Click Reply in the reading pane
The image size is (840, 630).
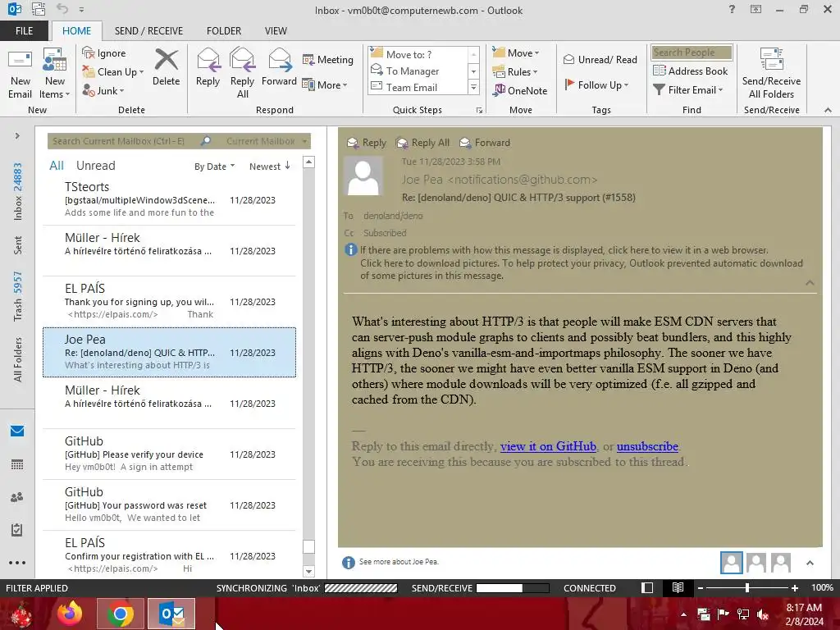(367, 143)
